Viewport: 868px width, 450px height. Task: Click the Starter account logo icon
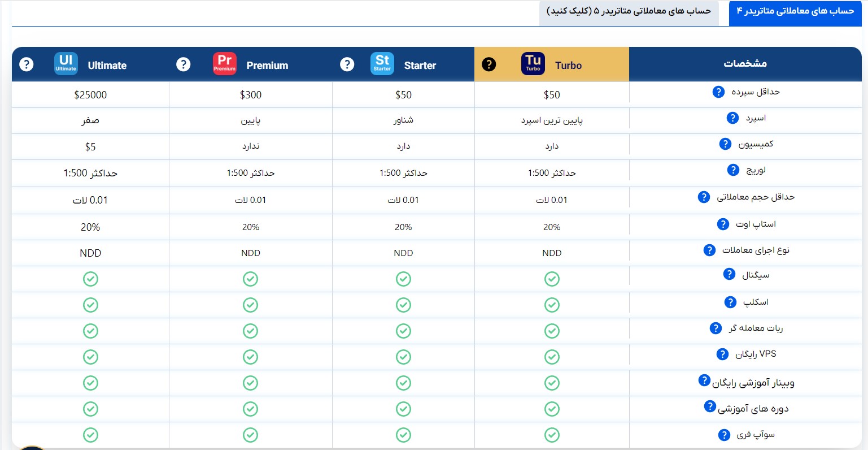(382, 63)
